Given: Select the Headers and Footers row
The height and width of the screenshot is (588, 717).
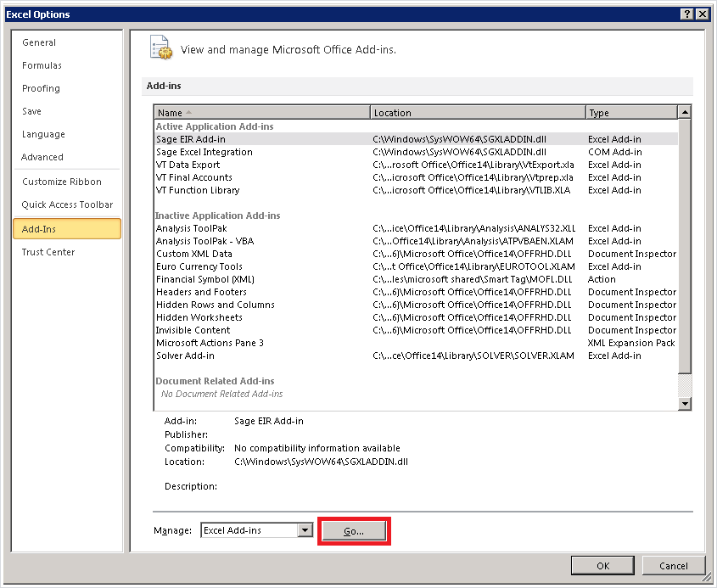Looking at the screenshot, I should click(416, 292).
